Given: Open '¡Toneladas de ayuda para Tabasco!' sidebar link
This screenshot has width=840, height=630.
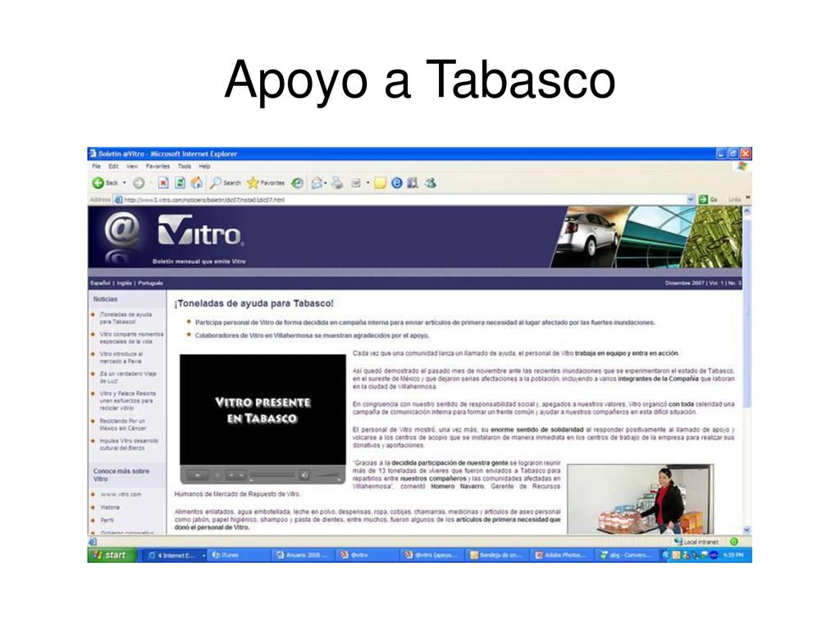Looking at the screenshot, I should [126, 318].
